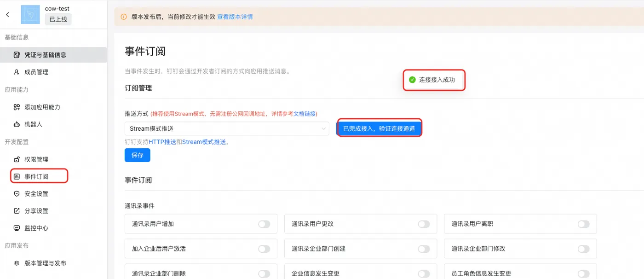644x279 pixels.
Task: Click the 权限管理 icon
Action: (x=17, y=159)
